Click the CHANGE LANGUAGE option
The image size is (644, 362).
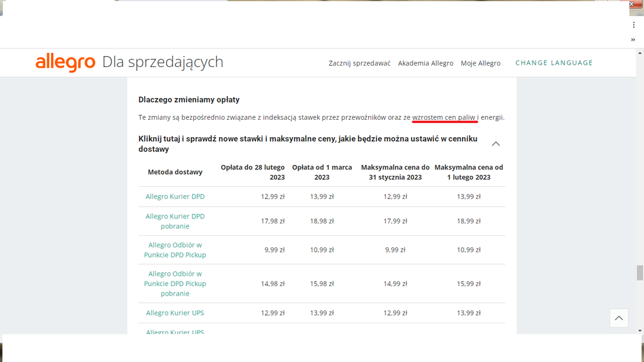554,63
